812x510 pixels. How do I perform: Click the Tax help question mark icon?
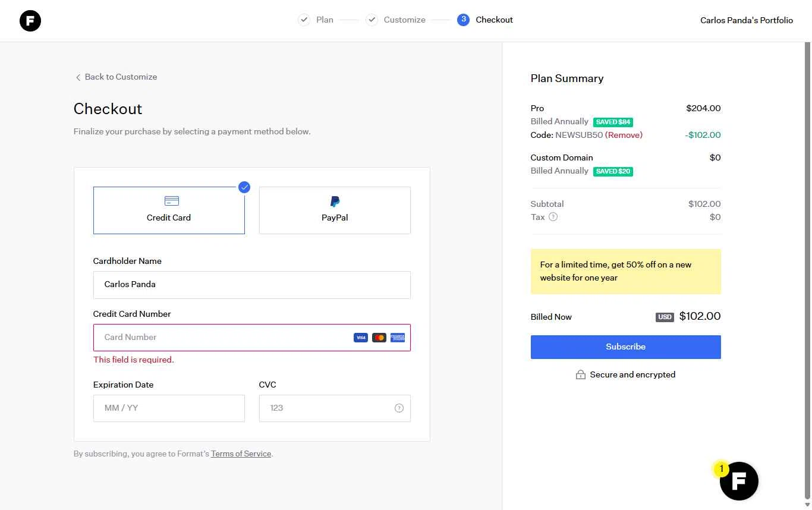(x=553, y=217)
